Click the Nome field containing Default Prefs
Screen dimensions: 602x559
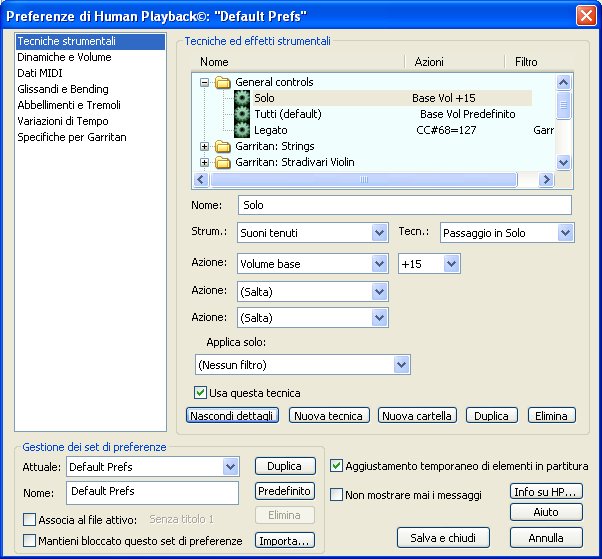152,493
